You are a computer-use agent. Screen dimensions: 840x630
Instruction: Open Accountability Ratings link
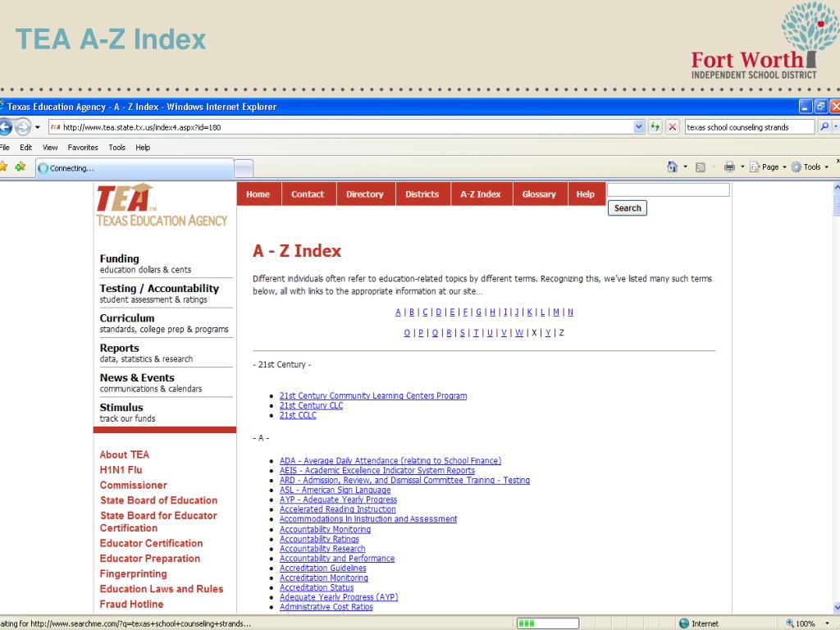319,539
